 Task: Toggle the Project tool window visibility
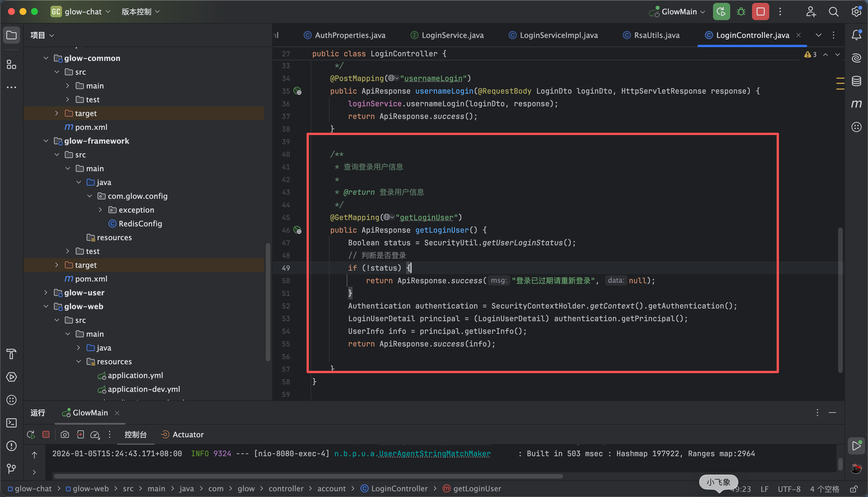click(11, 35)
